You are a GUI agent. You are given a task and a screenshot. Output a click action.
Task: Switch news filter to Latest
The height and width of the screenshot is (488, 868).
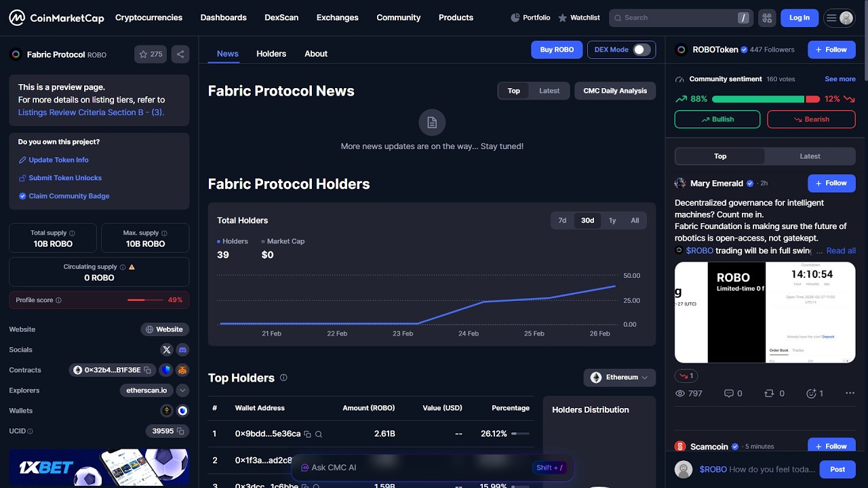[549, 91]
